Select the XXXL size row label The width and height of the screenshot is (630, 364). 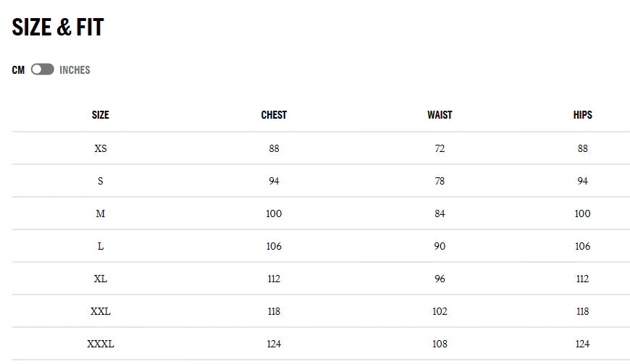[101, 344]
